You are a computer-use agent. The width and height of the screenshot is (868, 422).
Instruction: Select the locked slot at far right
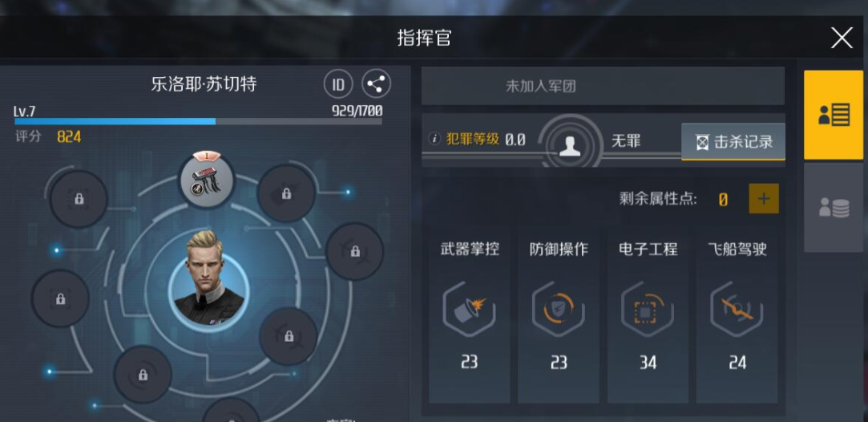354,251
